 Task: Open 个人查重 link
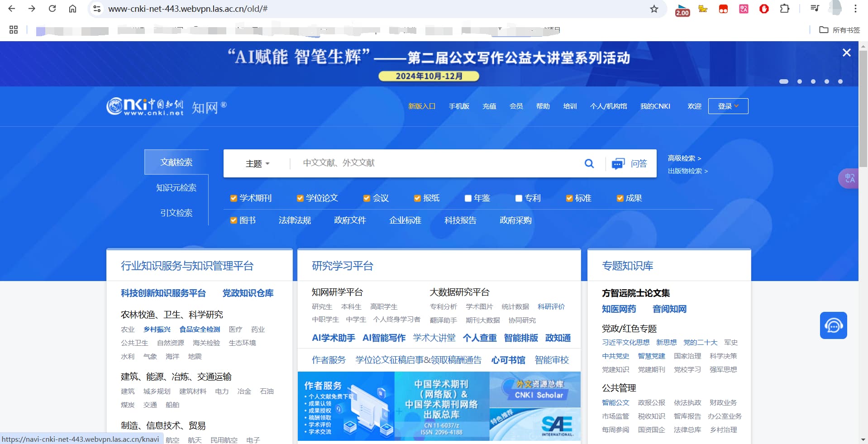tap(480, 338)
